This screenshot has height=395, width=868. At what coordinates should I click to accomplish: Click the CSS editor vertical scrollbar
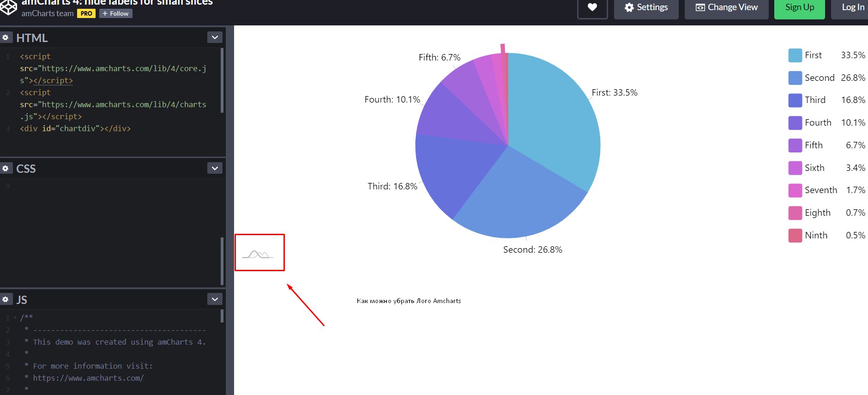coord(222,261)
